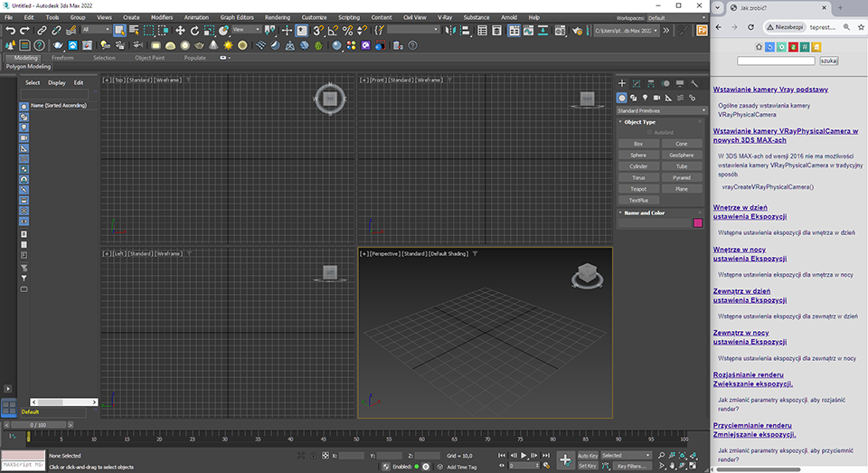The height and width of the screenshot is (473, 868).
Task: Switch to the Freeform ribbon tab
Action: 62,58
